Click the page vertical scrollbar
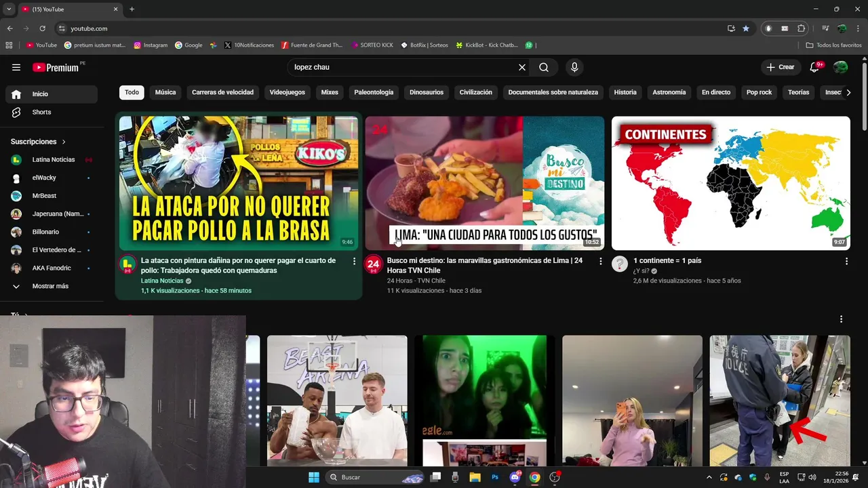 (864, 96)
